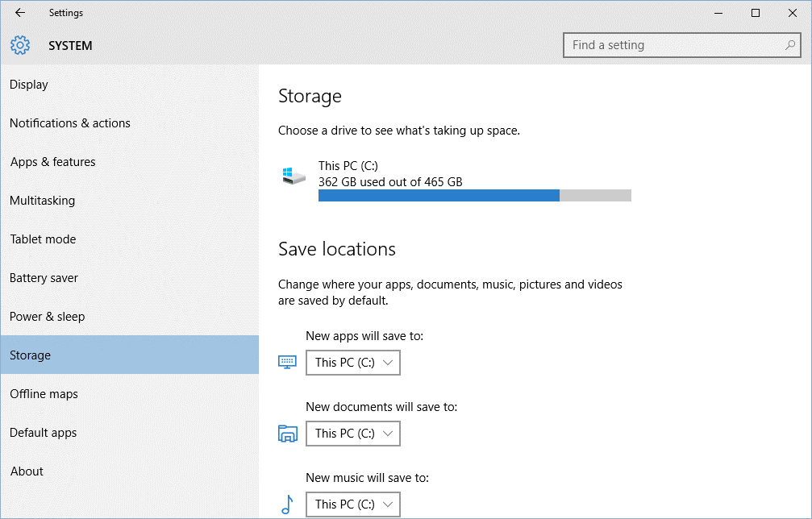Click the new apps keyboard icon
Screen dimensions: 812x519
click(x=288, y=363)
